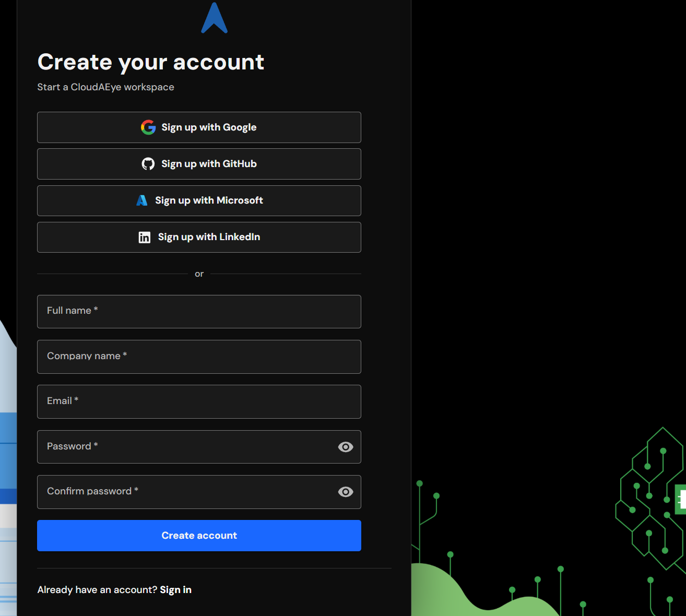The height and width of the screenshot is (616, 686).
Task: Open the Sign in link
Action: coord(175,589)
